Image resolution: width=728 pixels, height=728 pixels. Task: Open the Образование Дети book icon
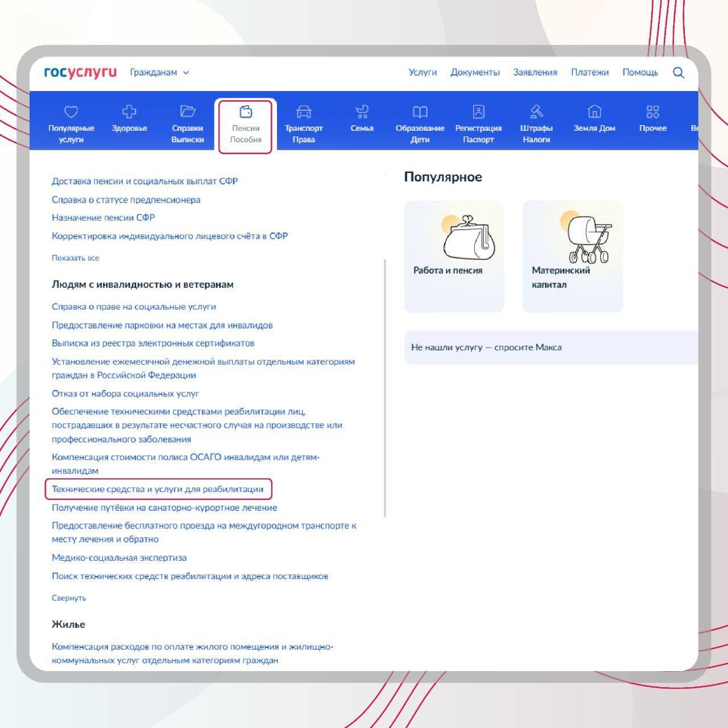pyautogui.click(x=420, y=111)
